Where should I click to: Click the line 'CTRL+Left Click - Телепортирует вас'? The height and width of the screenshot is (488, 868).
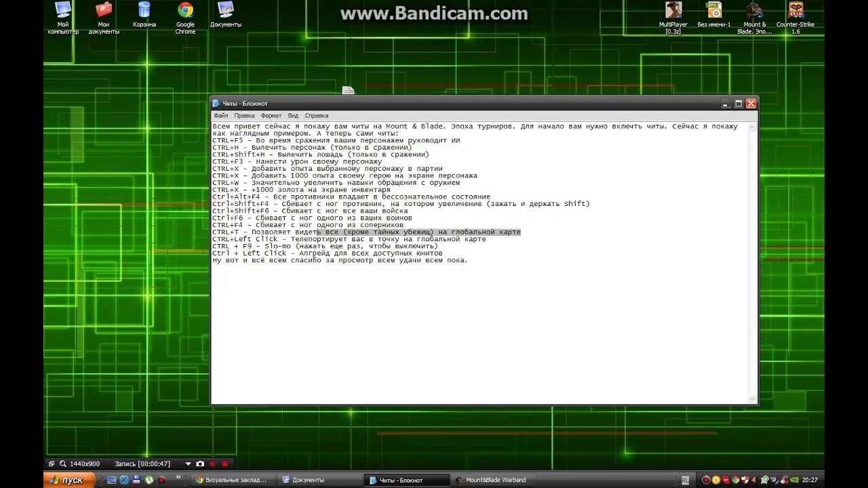point(349,239)
